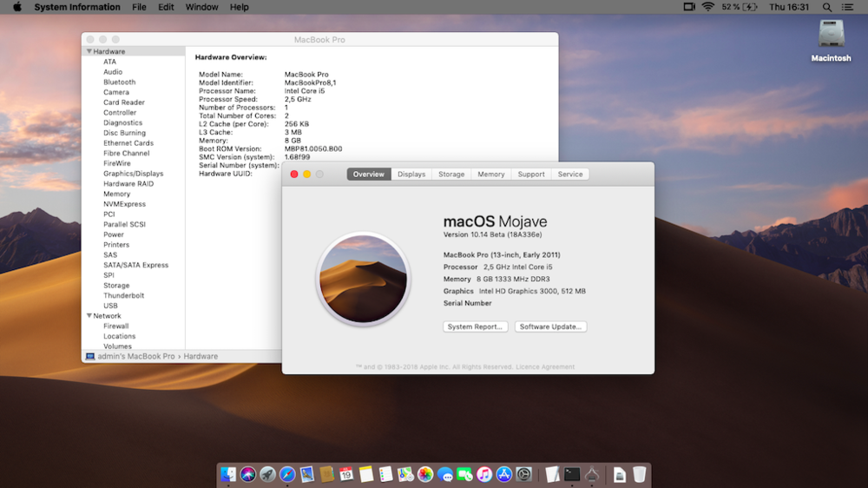Open the File menu

[139, 7]
